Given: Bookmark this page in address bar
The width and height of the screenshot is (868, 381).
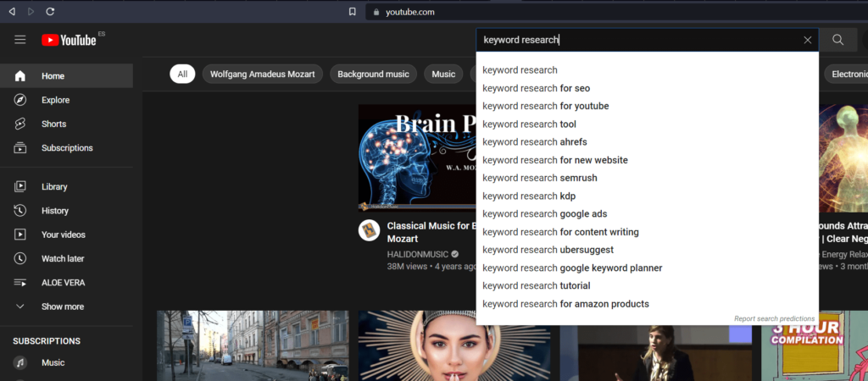Looking at the screenshot, I should click(x=352, y=12).
